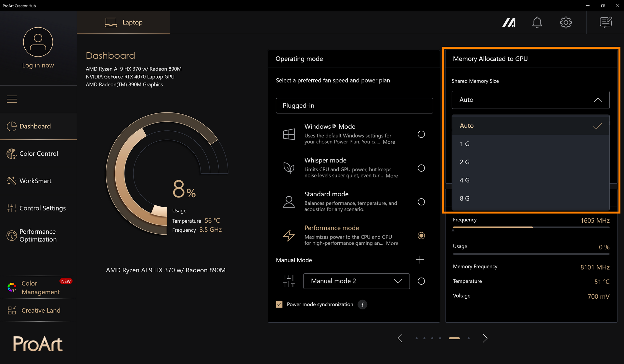The height and width of the screenshot is (364, 624).
Task: Open the Plugged-in power plan selector
Action: click(x=354, y=106)
